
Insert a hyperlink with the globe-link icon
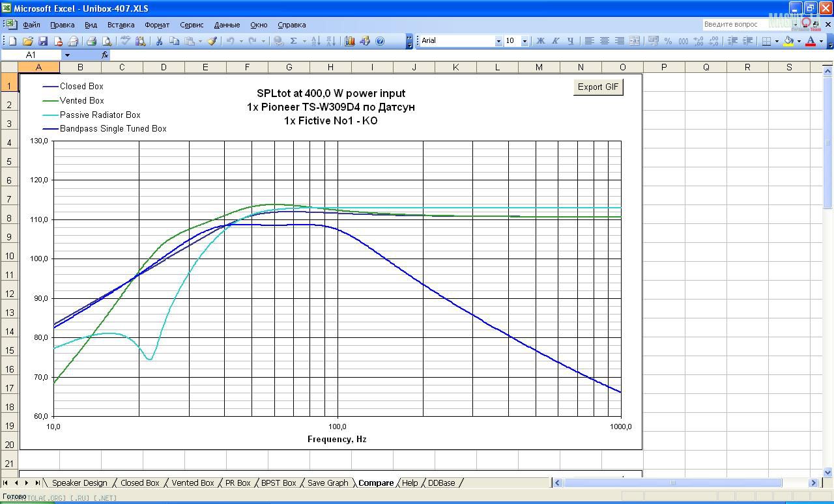coord(278,41)
